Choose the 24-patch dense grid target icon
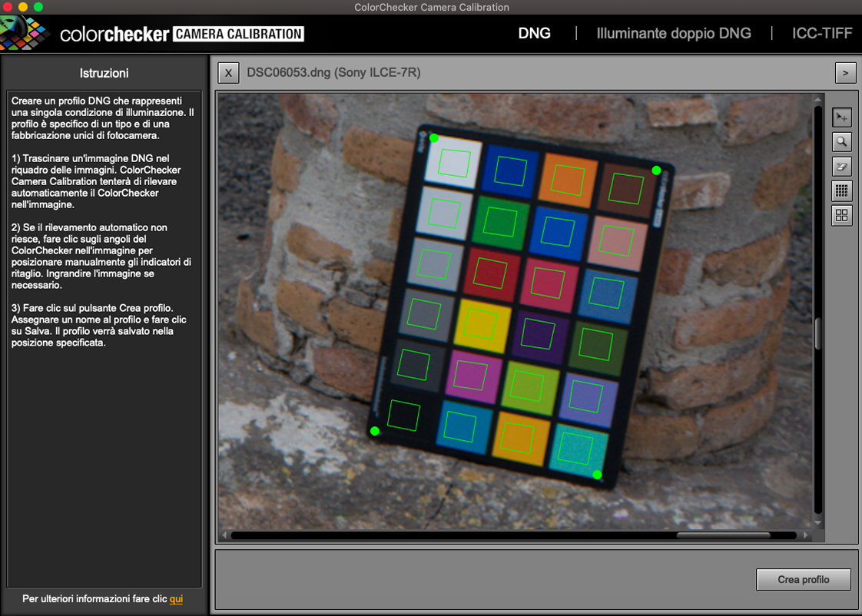862x616 pixels. [842, 191]
